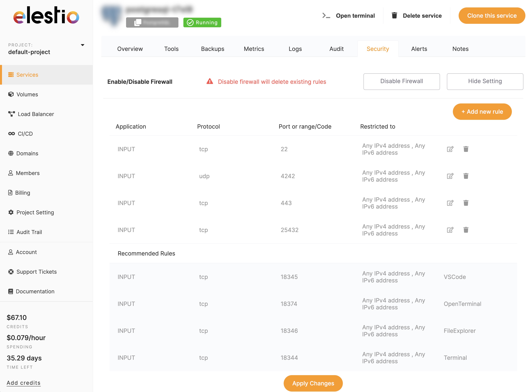532x392 pixels.
Task: Open Domains from the sidebar
Action: (27, 153)
